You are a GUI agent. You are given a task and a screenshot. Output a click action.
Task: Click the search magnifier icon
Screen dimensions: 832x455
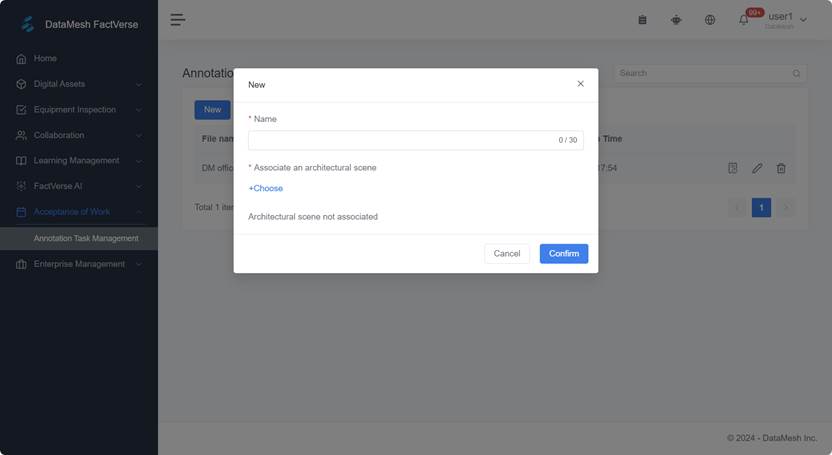click(797, 73)
